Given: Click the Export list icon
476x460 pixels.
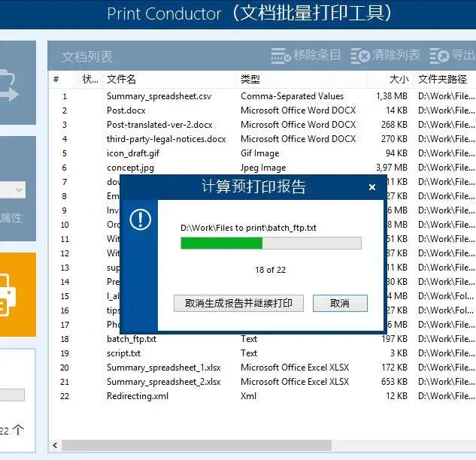Looking at the screenshot, I should [x=439, y=56].
